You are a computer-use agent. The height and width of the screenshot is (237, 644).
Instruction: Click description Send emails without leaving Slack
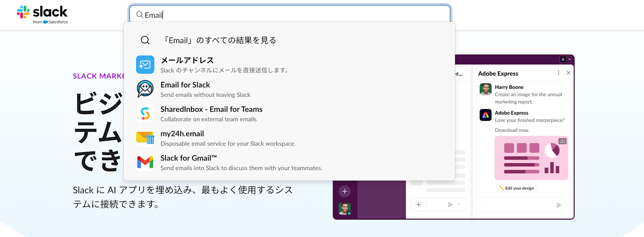pyautogui.click(x=205, y=95)
